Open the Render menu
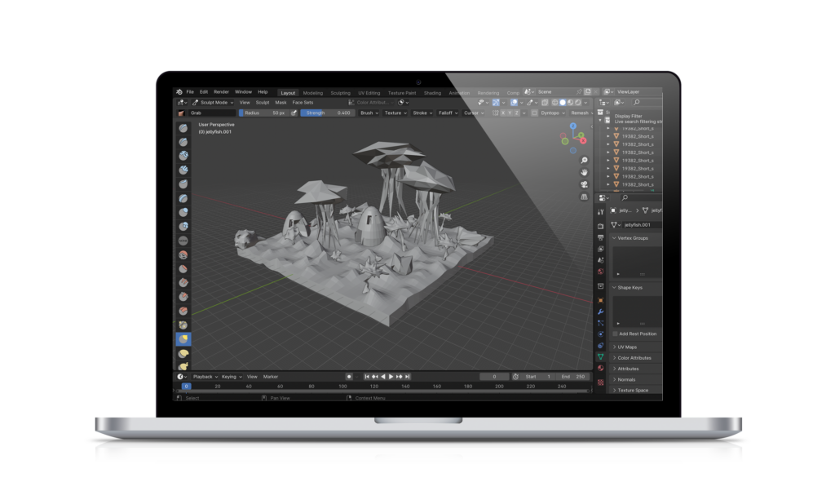The height and width of the screenshot is (504, 835). point(221,92)
